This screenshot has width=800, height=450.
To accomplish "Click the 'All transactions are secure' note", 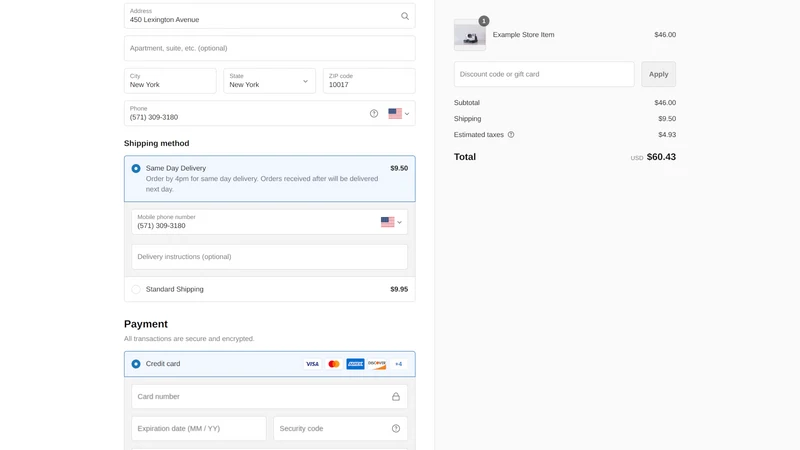I will 189,339.
